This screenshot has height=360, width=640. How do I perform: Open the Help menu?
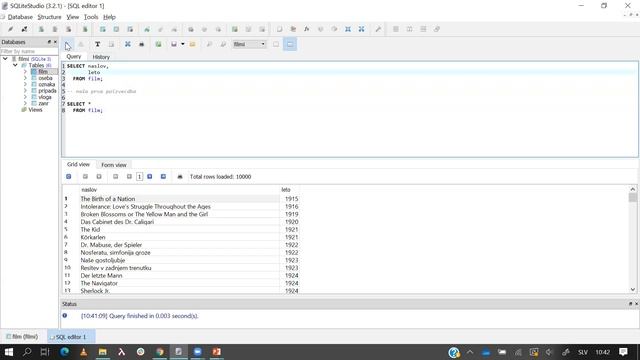pyautogui.click(x=109, y=17)
